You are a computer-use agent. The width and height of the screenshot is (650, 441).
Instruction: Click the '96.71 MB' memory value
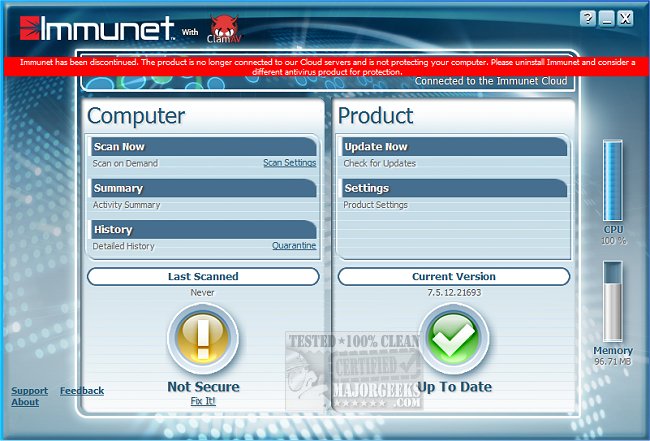coord(613,361)
